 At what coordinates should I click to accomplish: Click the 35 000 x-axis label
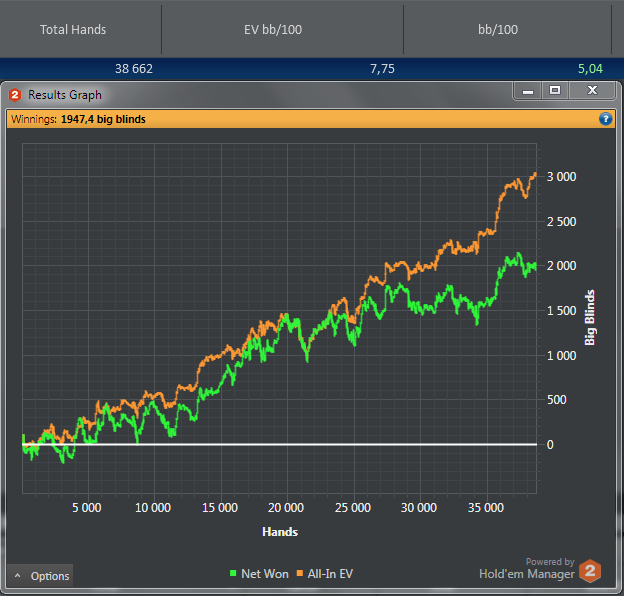486,508
